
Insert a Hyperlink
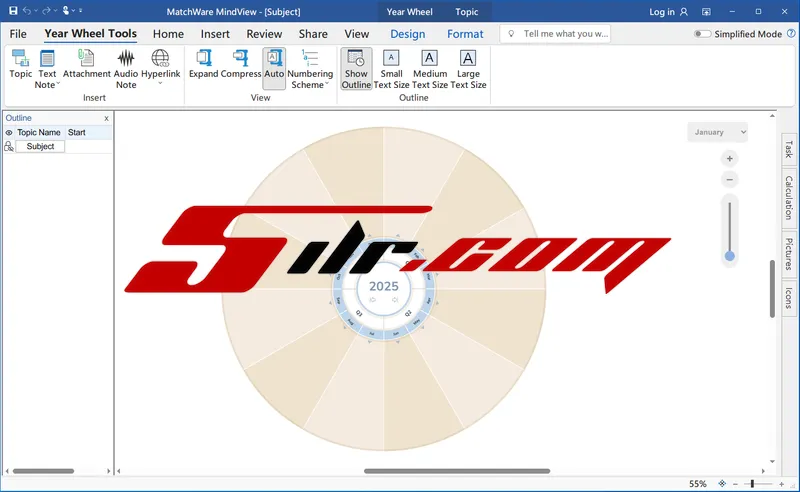[160, 66]
